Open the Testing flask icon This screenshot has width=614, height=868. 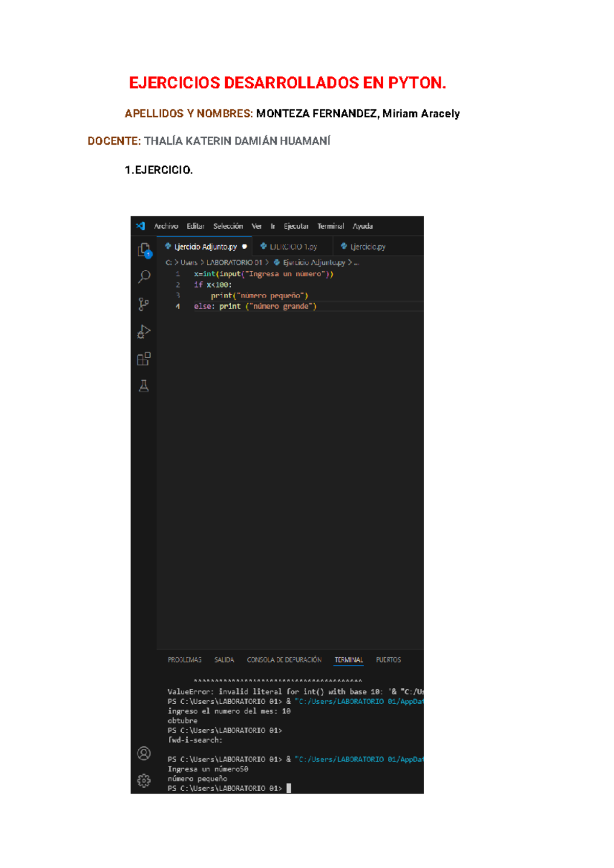[x=144, y=386]
